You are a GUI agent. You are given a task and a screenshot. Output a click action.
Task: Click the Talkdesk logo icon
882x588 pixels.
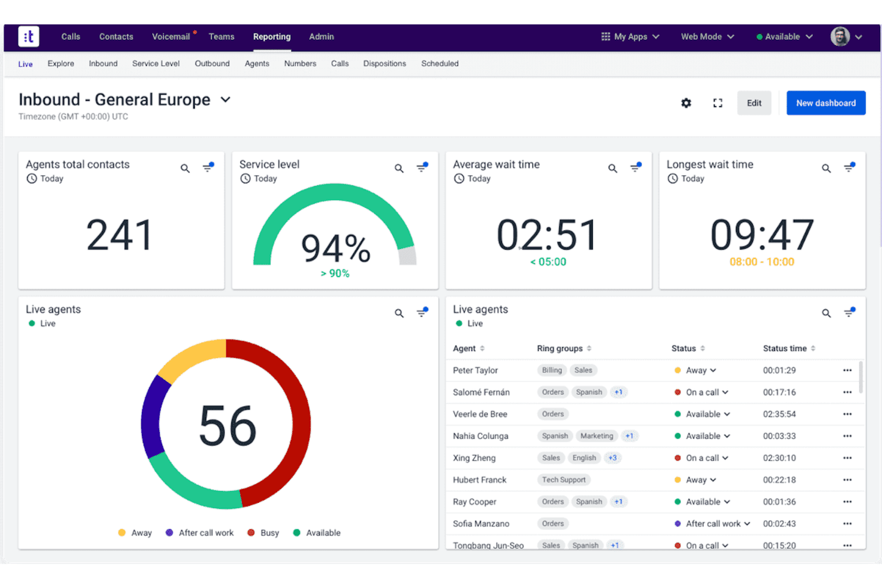29,36
